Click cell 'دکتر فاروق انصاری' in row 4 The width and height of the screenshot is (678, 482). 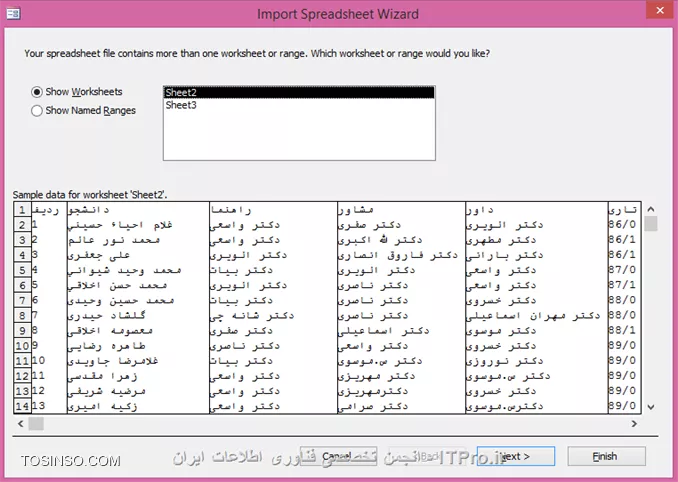click(x=401, y=255)
